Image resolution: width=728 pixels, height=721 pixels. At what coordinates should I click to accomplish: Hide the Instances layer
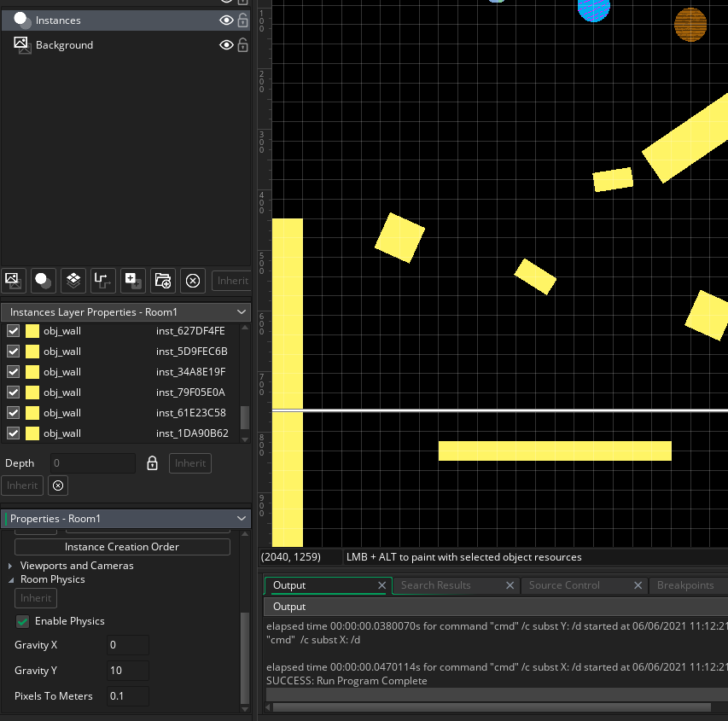point(226,20)
